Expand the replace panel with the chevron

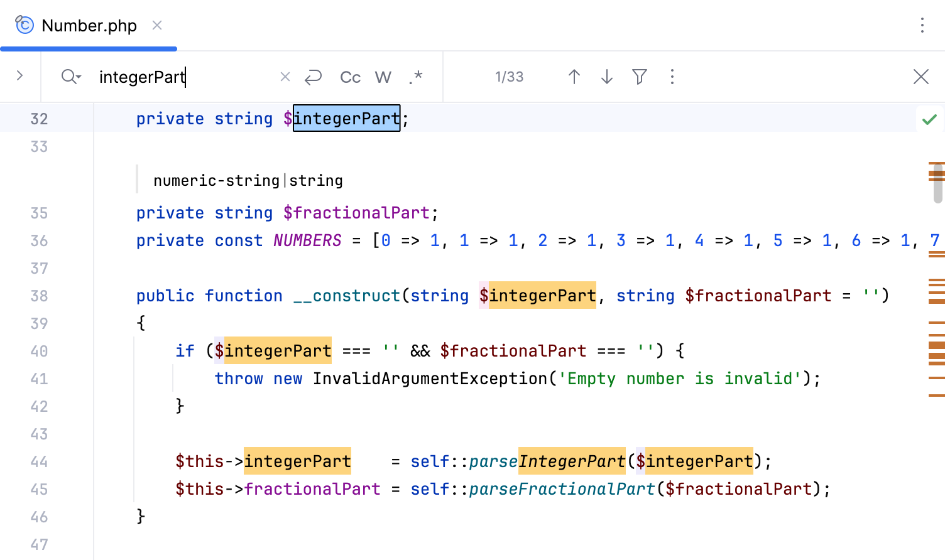pyautogui.click(x=19, y=75)
